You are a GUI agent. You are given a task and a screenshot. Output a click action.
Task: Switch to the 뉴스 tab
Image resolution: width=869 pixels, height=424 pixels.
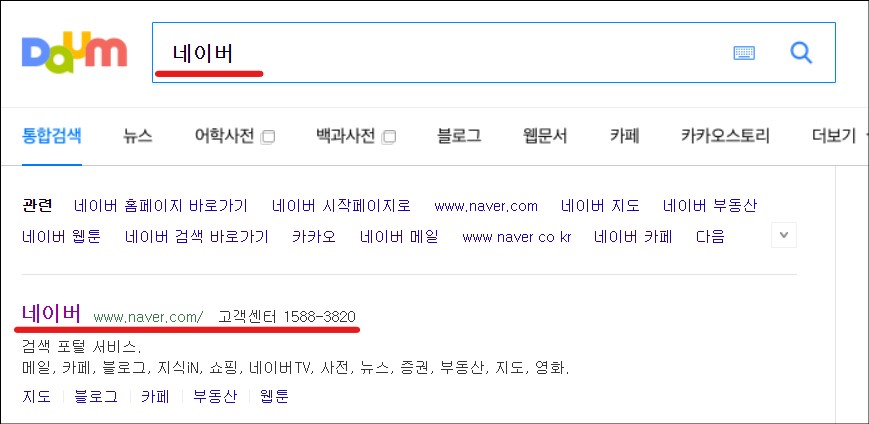[138, 136]
